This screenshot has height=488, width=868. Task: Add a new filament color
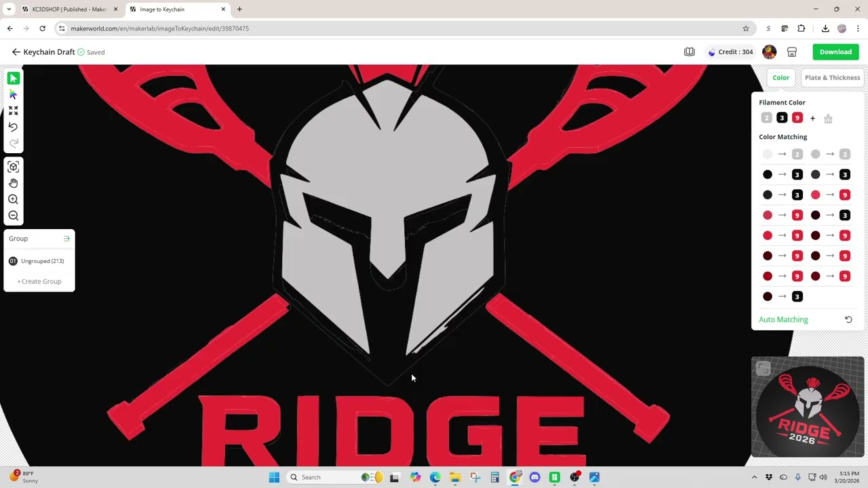812,119
